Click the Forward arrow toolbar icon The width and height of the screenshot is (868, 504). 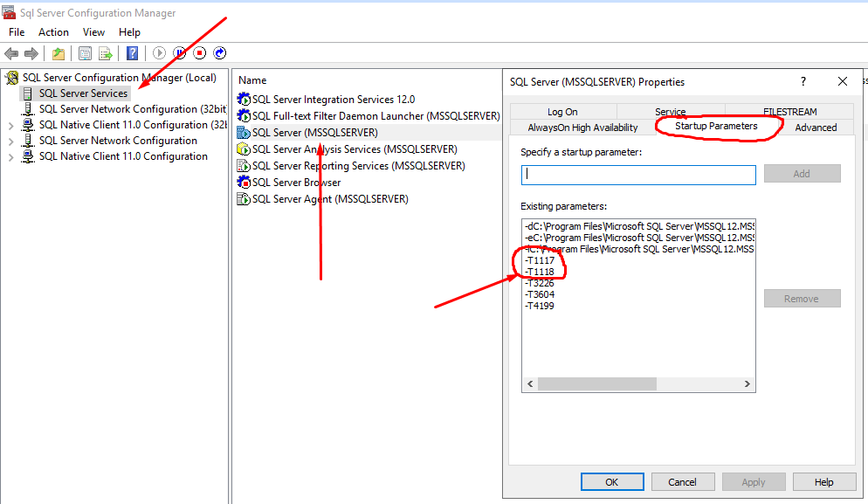(x=31, y=53)
